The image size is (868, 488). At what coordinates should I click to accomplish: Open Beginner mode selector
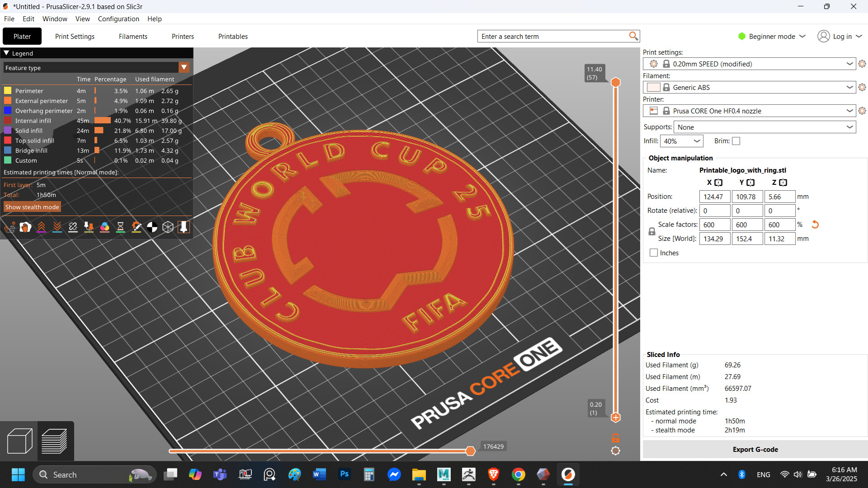772,36
